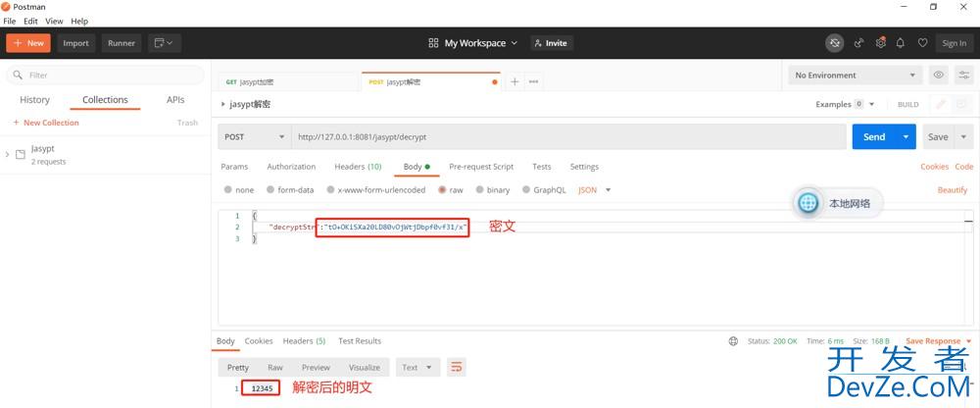
Task: Click the heart icon in header
Action: [922, 43]
